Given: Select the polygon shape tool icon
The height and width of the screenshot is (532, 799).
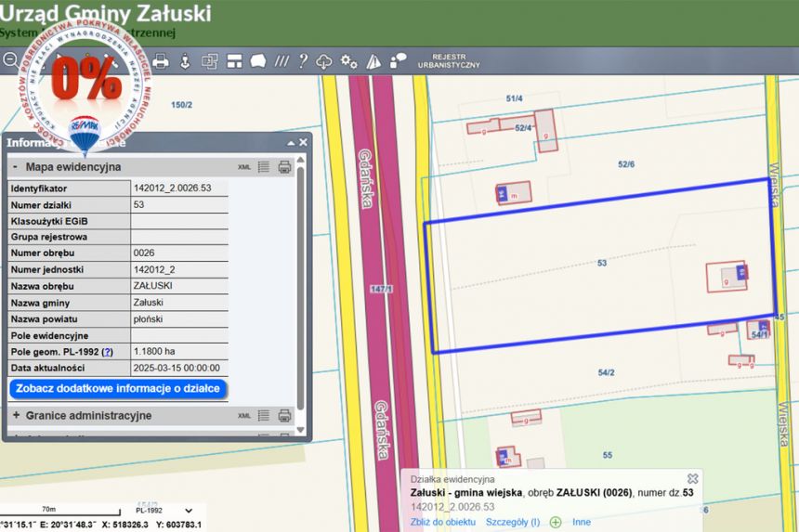Looking at the screenshot, I should pyautogui.click(x=258, y=61).
